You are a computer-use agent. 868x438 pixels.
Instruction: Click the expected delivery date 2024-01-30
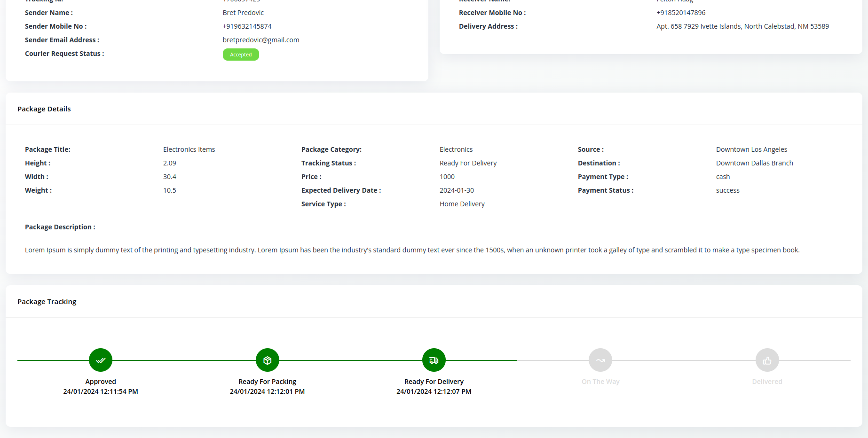[x=457, y=190]
